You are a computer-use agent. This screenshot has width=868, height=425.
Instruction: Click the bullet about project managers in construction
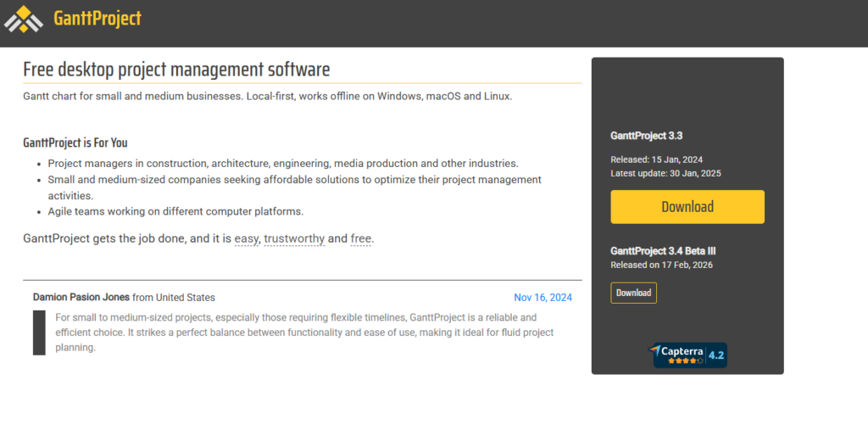tap(283, 164)
